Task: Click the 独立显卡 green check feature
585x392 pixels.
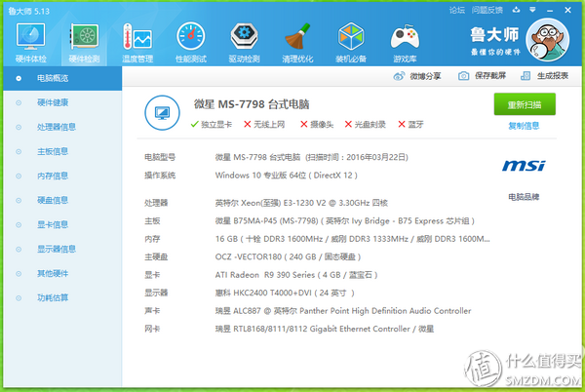Action: [x=212, y=125]
